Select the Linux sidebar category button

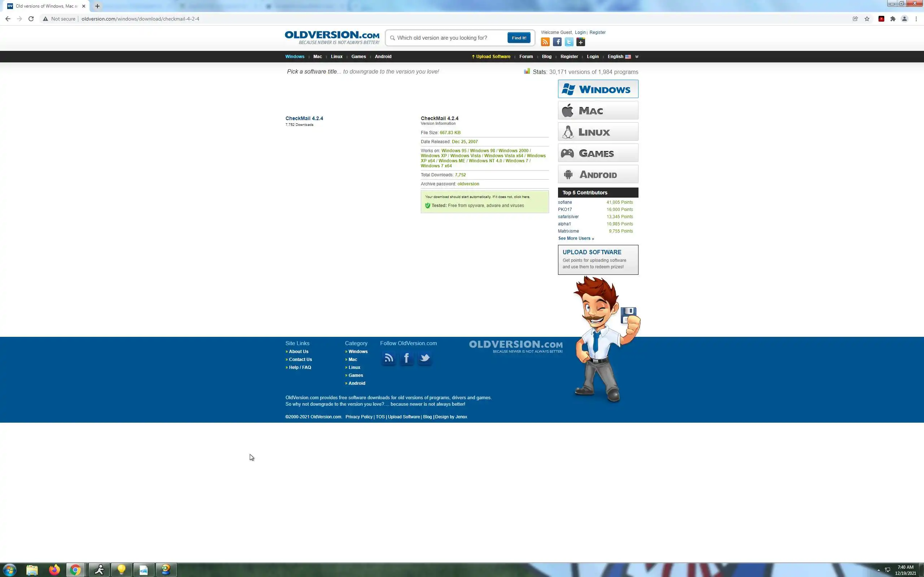[598, 132]
